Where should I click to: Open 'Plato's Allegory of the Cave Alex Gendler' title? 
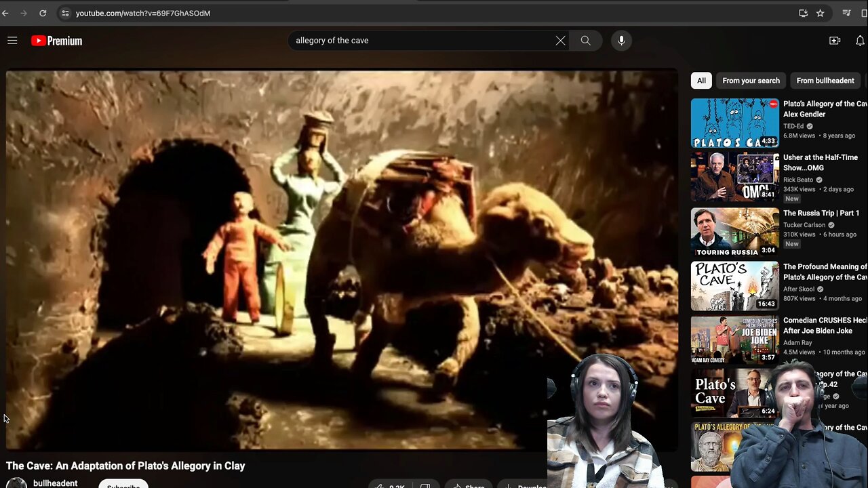pos(825,109)
